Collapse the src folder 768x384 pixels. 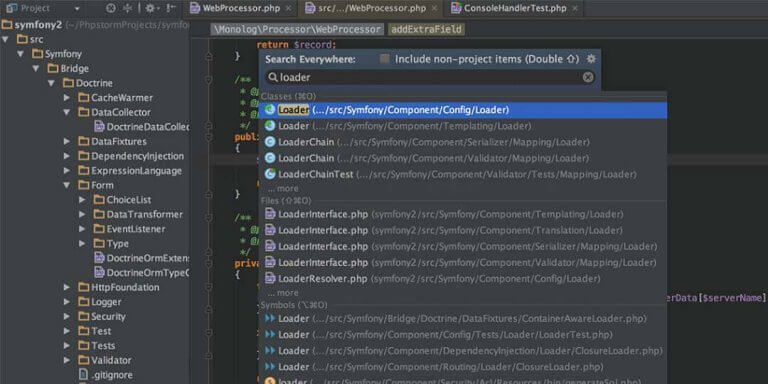pos(5,40)
